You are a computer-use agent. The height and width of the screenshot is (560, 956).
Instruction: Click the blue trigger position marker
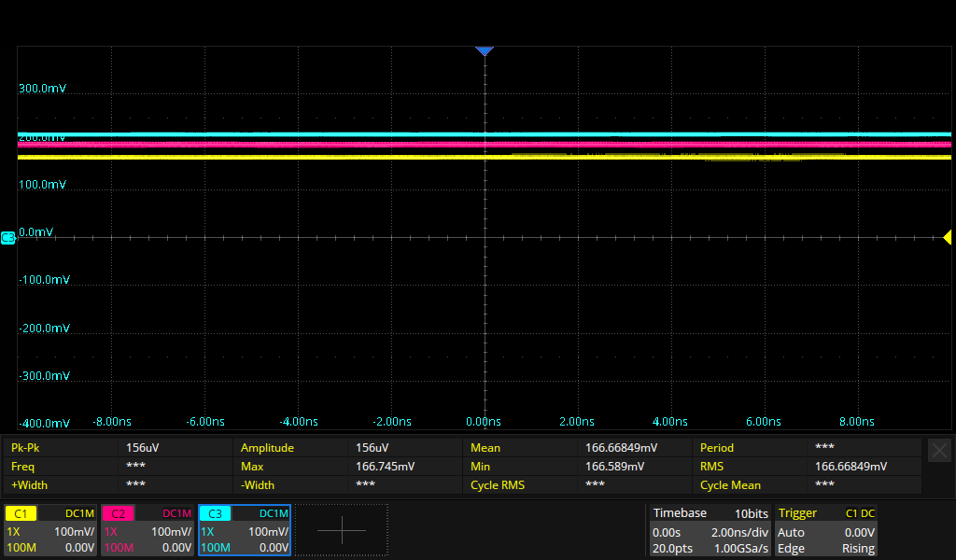484,51
